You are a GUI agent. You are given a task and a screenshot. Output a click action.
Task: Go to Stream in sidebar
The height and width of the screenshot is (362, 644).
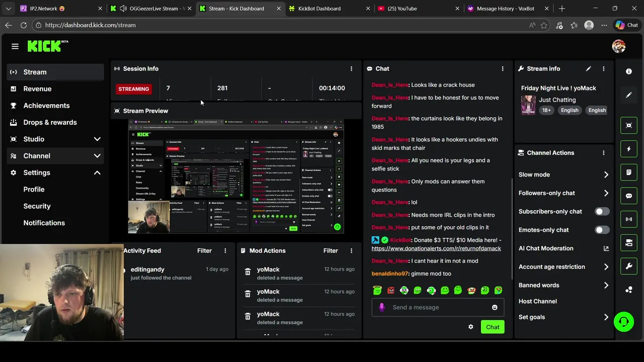tap(55, 72)
